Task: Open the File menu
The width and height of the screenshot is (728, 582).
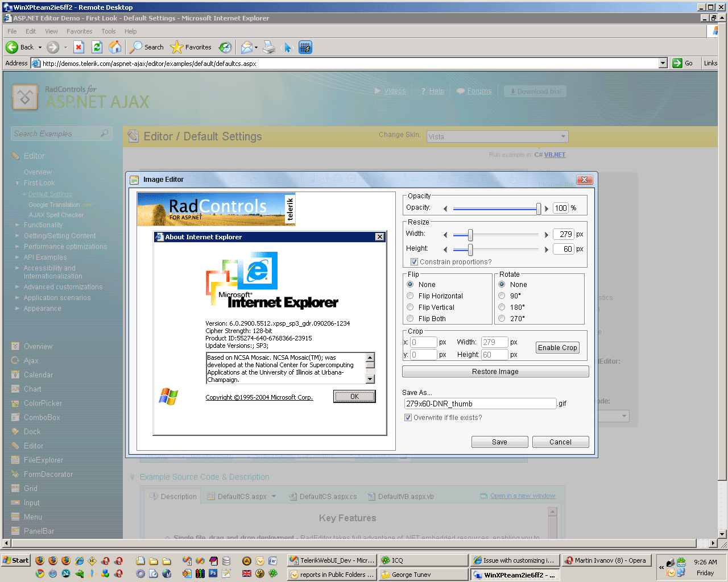Action: 12,31
